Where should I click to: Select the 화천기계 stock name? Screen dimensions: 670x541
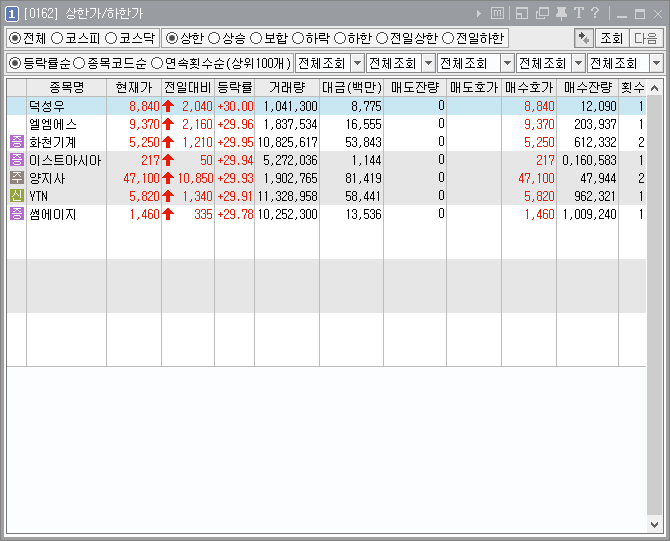point(53,142)
